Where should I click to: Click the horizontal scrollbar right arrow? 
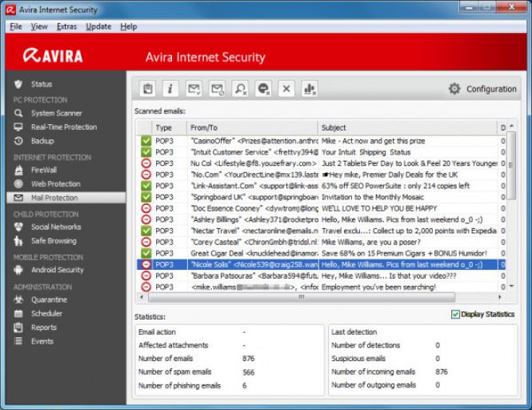499,297
